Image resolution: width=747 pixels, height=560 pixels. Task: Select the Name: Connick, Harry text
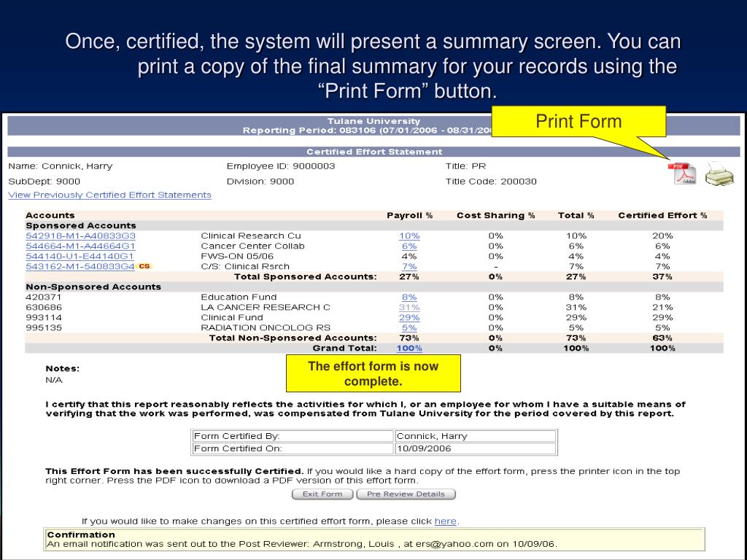tap(61, 166)
